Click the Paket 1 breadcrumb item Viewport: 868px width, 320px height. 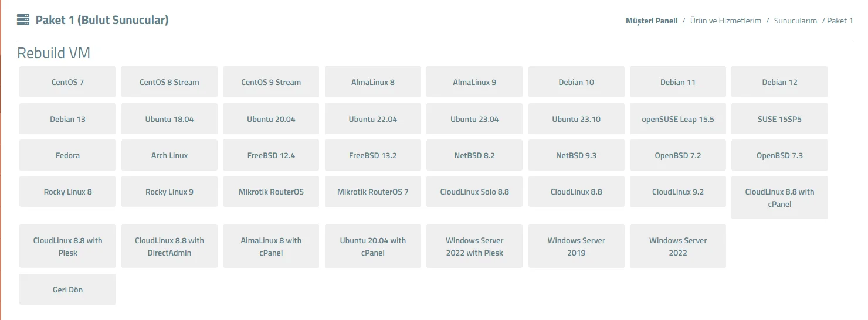(x=840, y=21)
